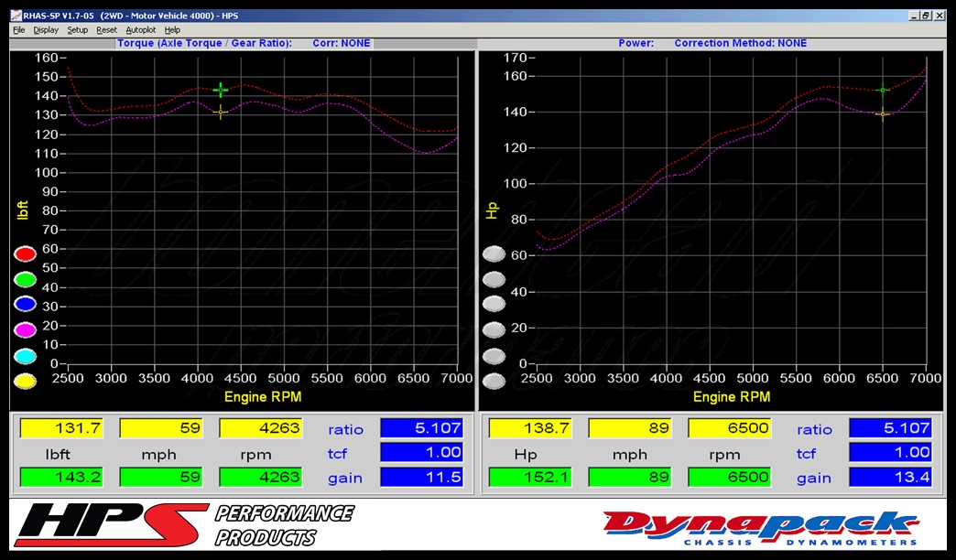The width and height of the screenshot is (956, 560).
Task: Click the green 89 mph field
Action: (x=630, y=477)
